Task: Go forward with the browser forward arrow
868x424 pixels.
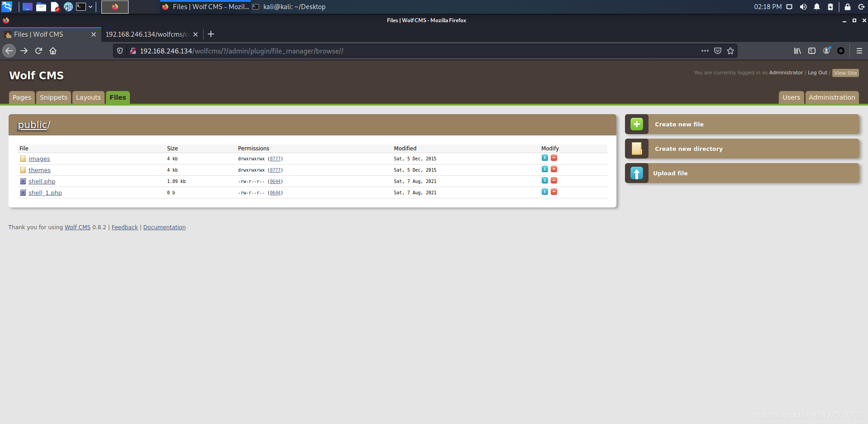Action: (24, 51)
